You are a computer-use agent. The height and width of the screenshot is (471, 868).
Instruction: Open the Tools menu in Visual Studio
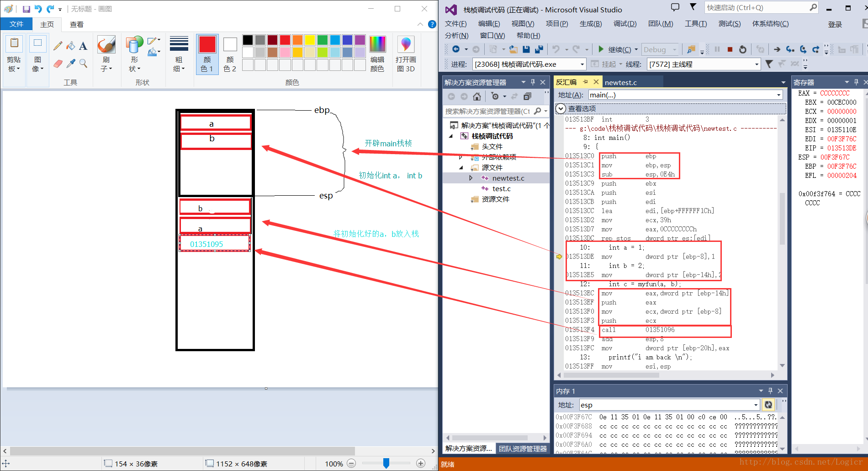pos(695,24)
